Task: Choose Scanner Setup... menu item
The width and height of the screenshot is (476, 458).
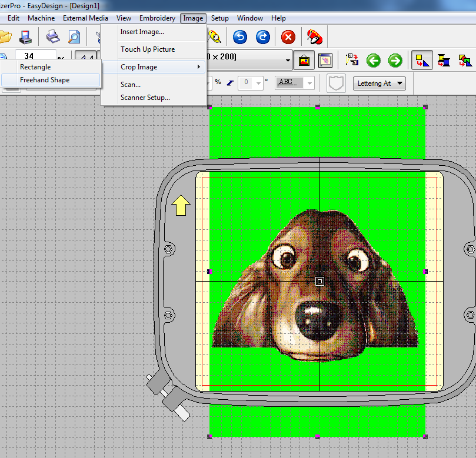Action: tap(154, 98)
